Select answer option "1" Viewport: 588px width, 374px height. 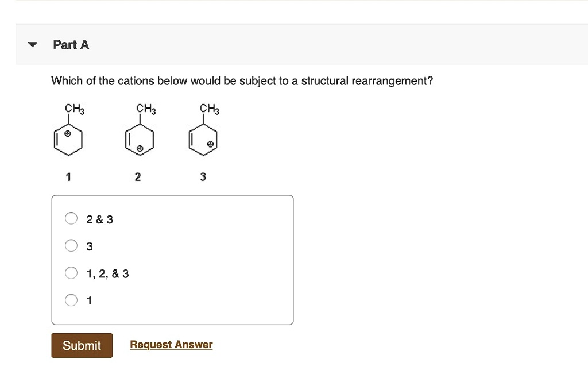tap(71, 300)
